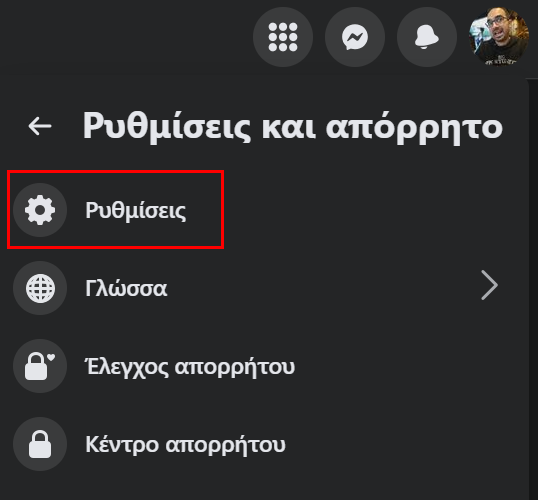Open the Γλώσσα menu label
This screenshot has height=500, width=538.
tap(126, 288)
